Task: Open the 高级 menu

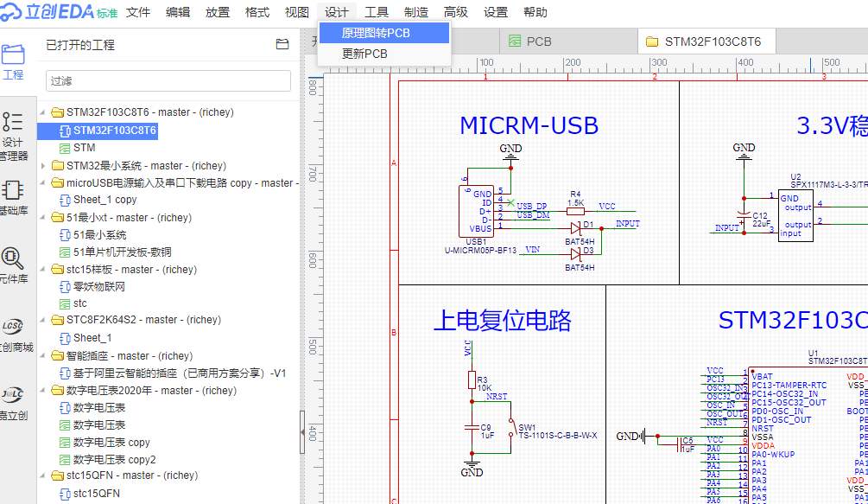Action: 456,12
